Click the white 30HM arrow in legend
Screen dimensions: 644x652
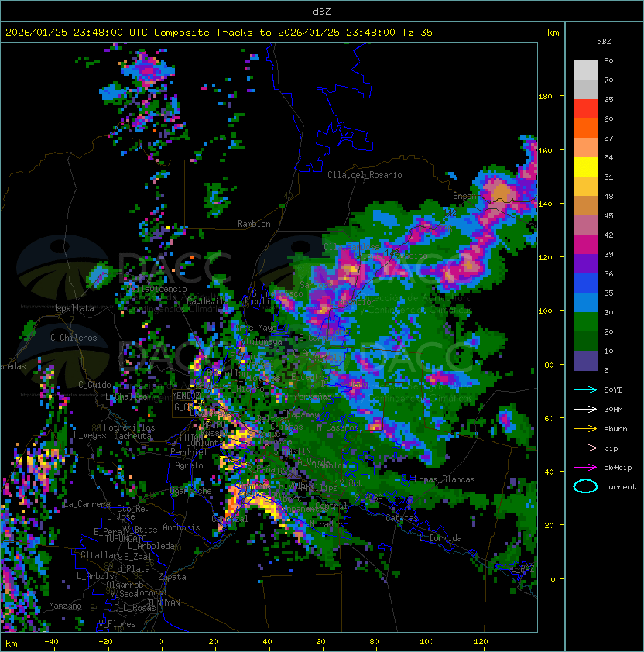click(x=585, y=409)
